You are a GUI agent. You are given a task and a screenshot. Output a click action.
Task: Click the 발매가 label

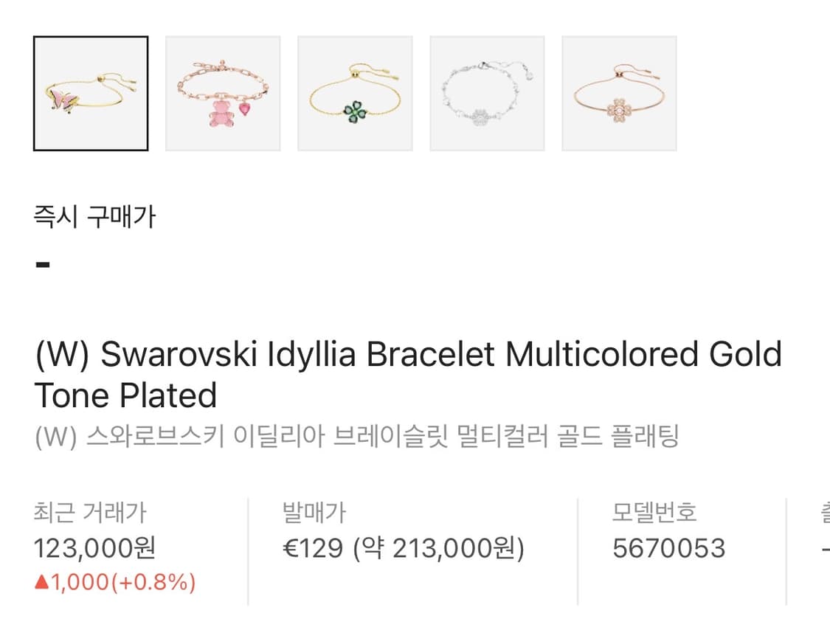(314, 512)
